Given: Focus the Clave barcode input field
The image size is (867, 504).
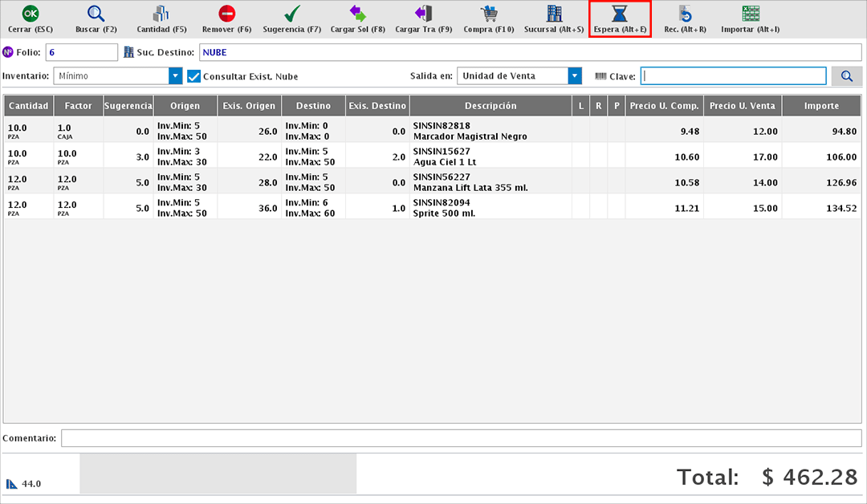Looking at the screenshot, I should pos(733,76).
